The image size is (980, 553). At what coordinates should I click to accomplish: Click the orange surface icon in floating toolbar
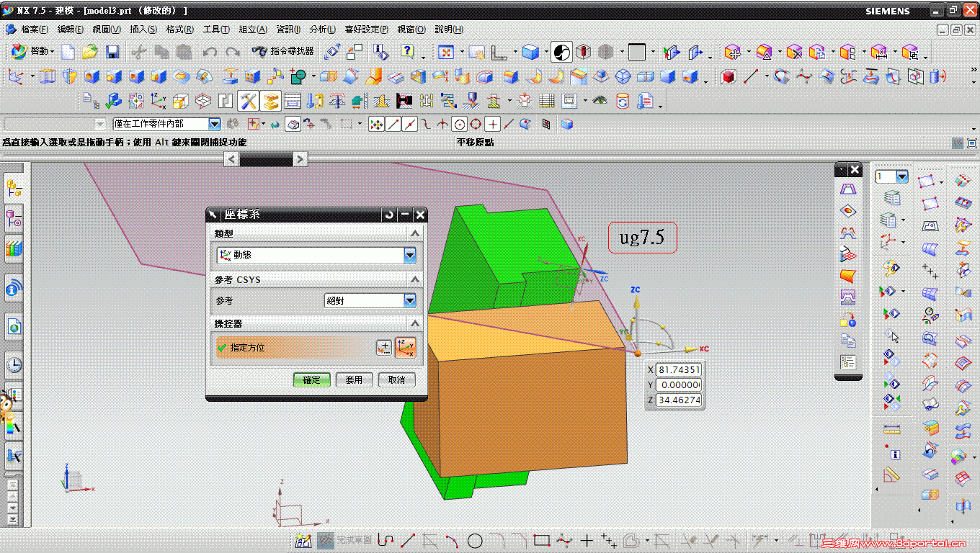tap(848, 275)
